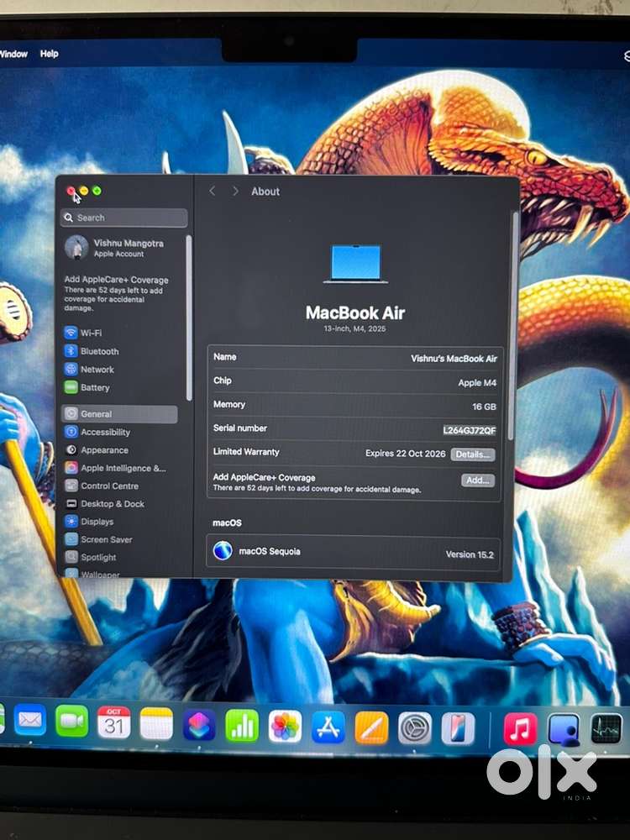Open Numbers from the dock
630x840 pixels.
242,726
